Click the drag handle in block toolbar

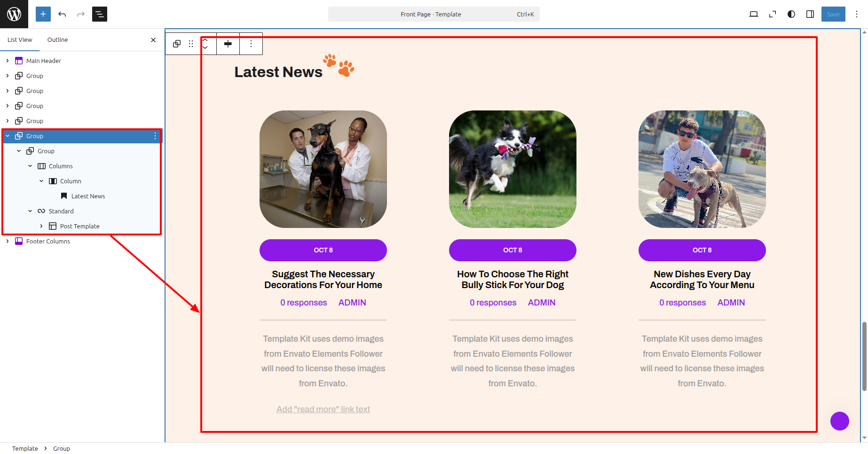[x=191, y=44]
